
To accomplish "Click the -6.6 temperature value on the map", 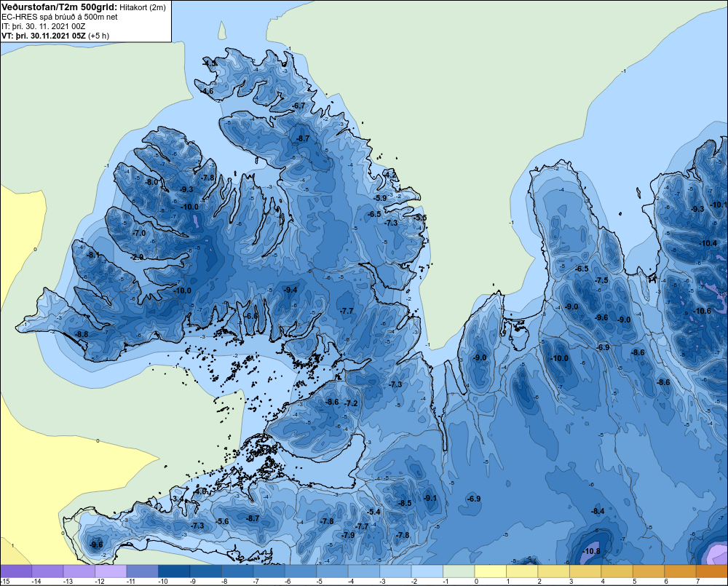I will coord(252,316).
